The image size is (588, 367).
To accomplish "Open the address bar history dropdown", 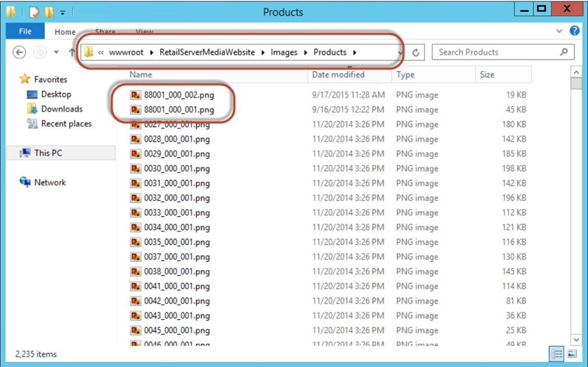I will (400, 52).
